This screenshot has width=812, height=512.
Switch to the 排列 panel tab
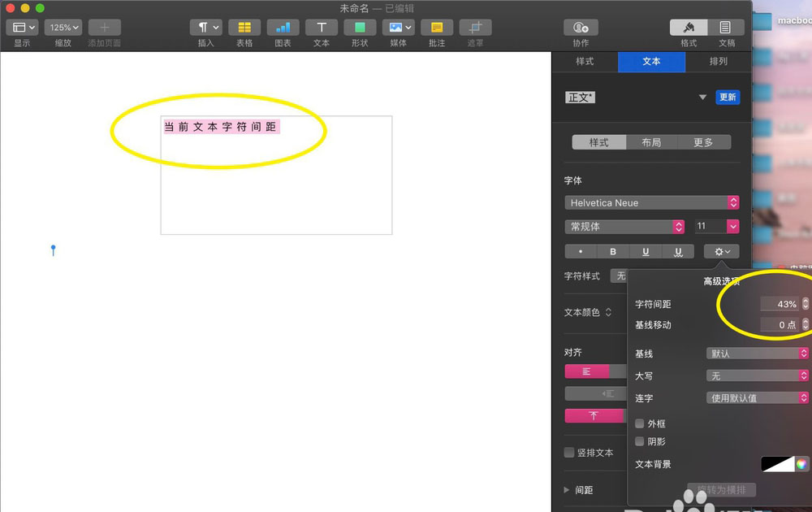click(718, 62)
